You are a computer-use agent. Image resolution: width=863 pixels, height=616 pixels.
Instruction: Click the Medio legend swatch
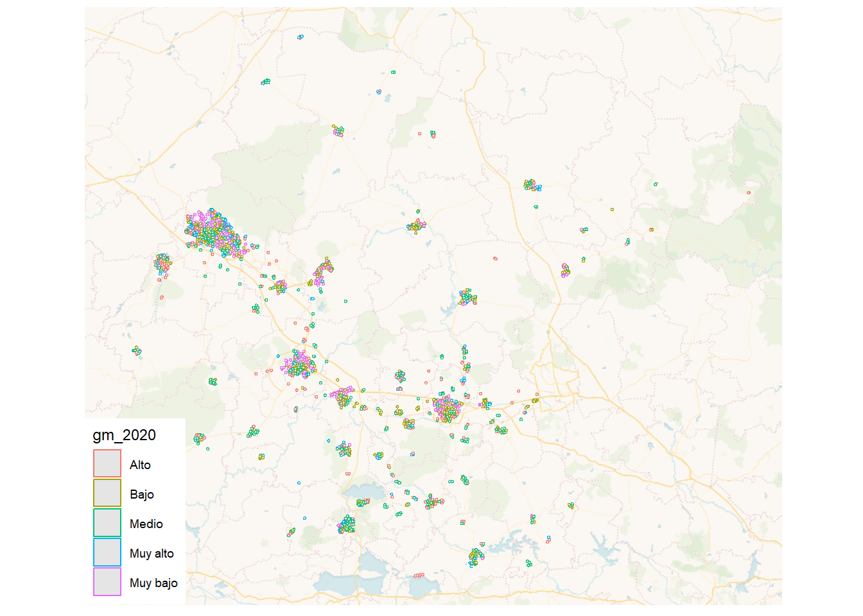(107, 523)
